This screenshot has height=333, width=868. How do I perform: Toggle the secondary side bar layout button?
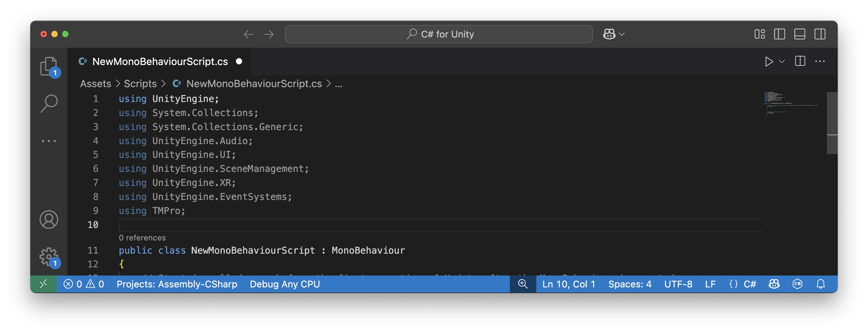point(820,34)
